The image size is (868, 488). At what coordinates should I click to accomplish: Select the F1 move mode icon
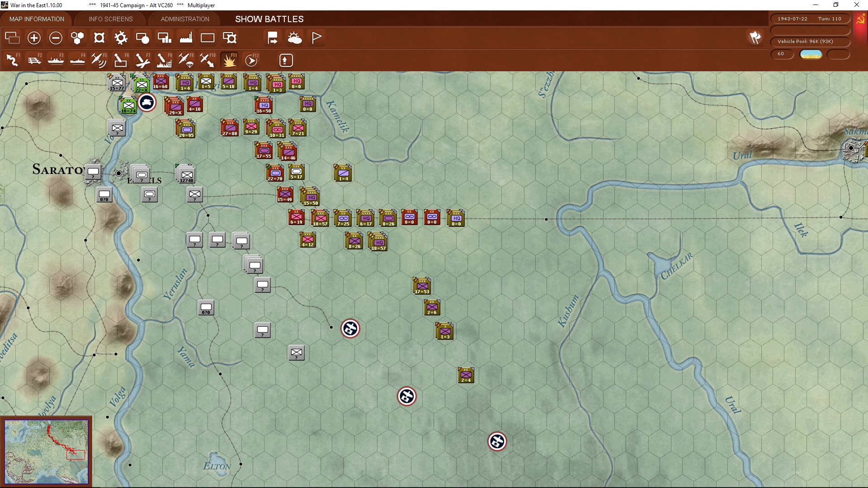[x=12, y=60]
